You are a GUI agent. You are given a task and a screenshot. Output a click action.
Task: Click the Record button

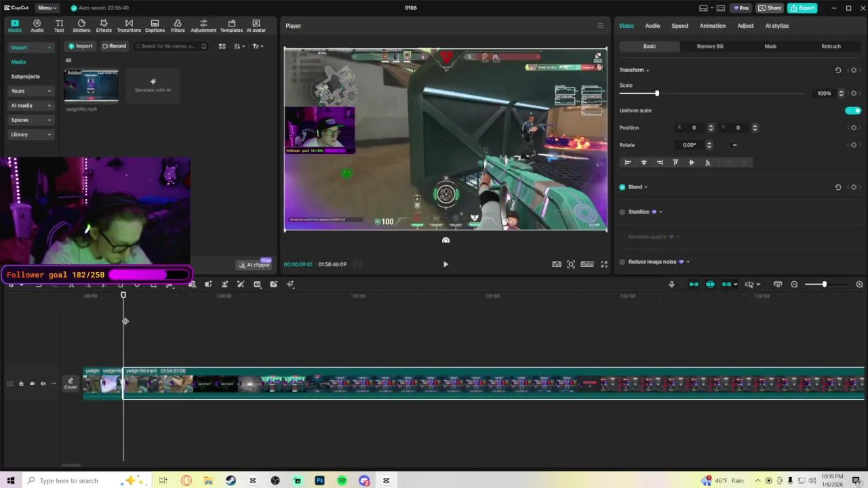coord(114,46)
